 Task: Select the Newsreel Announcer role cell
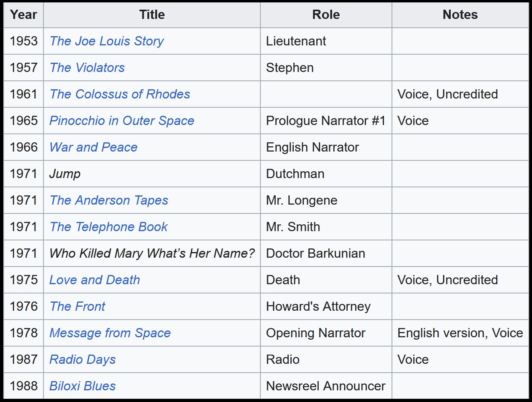(326, 386)
